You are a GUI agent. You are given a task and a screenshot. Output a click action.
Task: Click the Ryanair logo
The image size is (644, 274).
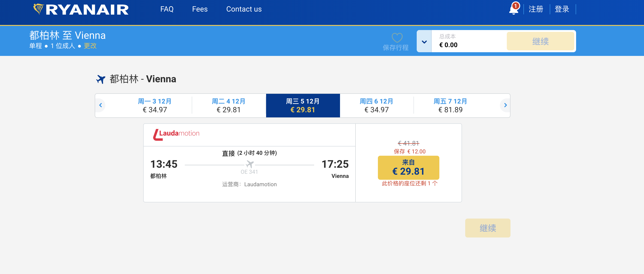(x=81, y=9)
